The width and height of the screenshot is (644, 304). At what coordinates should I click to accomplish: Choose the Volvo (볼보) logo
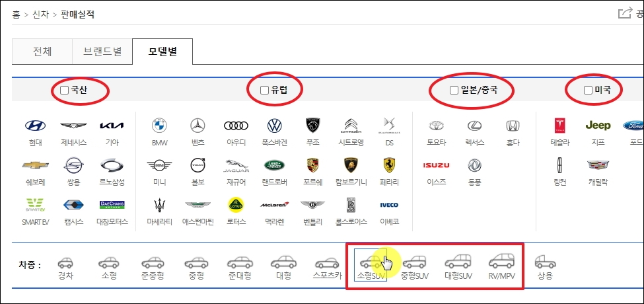(x=197, y=165)
